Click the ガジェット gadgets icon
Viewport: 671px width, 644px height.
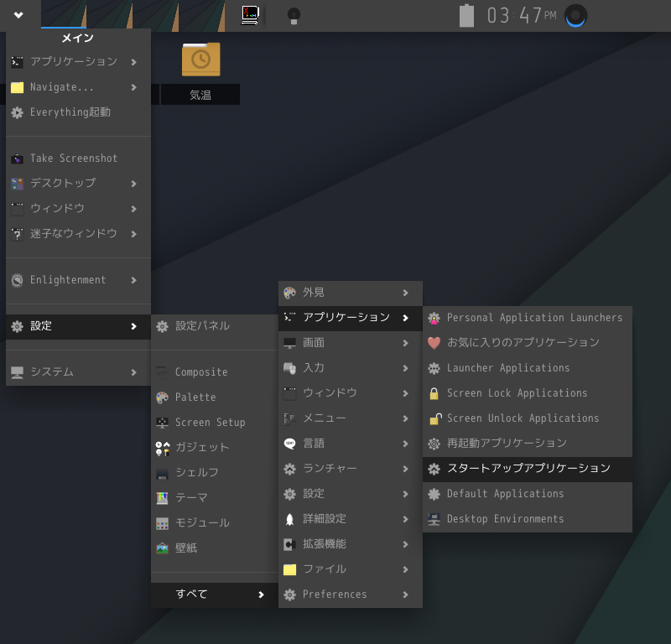(162, 448)
